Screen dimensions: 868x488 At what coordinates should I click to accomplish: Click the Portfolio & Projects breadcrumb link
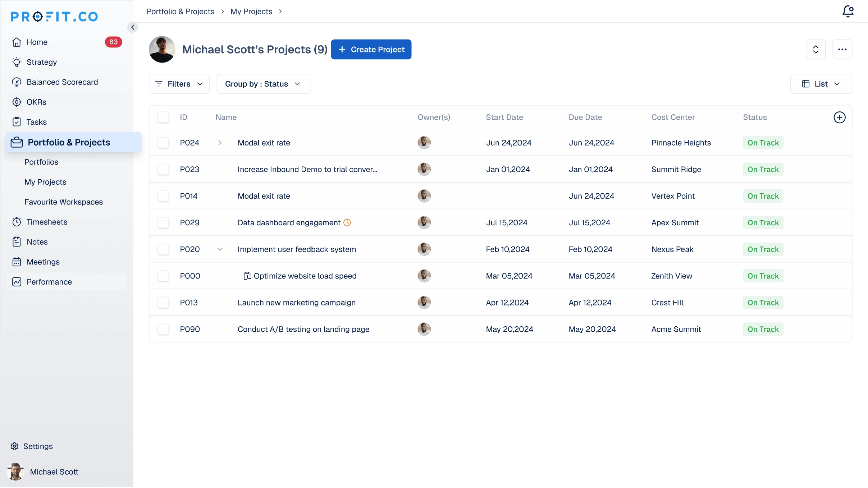[x=180, y=11]
